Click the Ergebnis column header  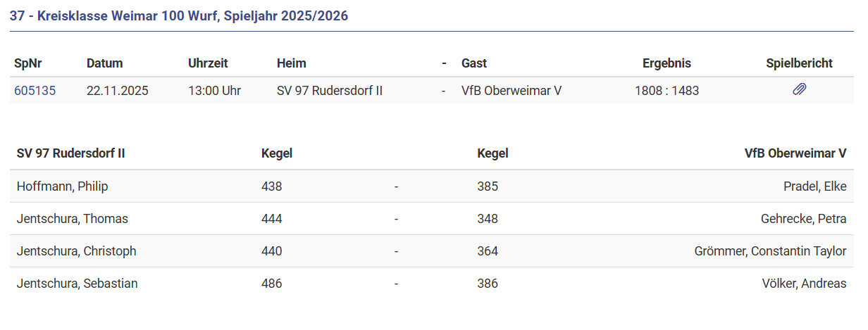(x=666, y=63)
